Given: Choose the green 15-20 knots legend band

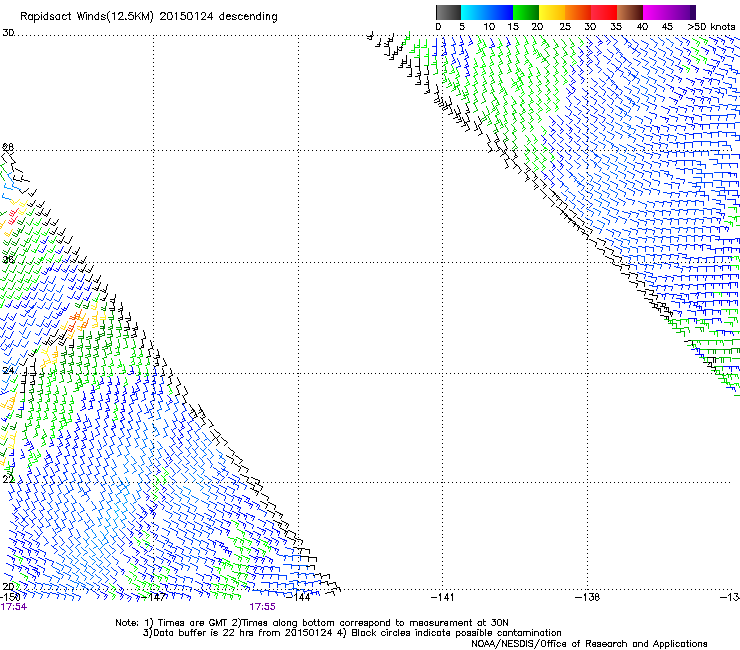Looking at the screenshot, I should point(526,12).
